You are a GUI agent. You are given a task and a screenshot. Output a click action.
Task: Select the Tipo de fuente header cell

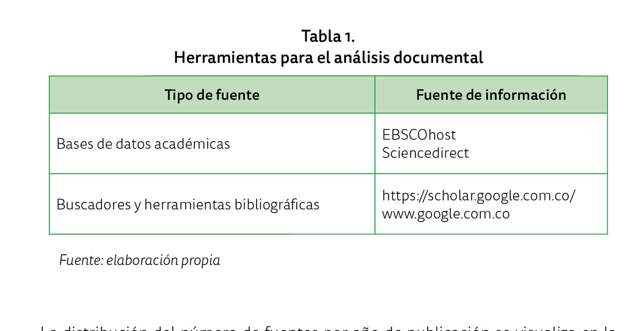point(212,95)
